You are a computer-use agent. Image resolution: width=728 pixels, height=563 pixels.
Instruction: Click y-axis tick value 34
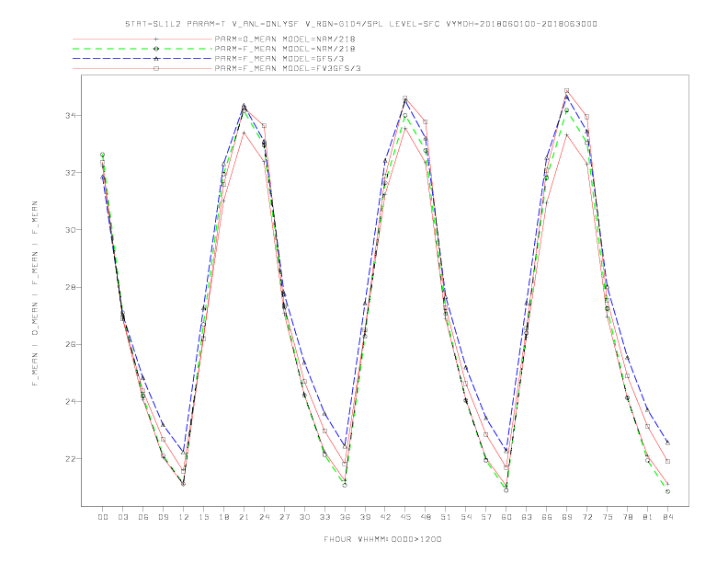tap(70, 115)
